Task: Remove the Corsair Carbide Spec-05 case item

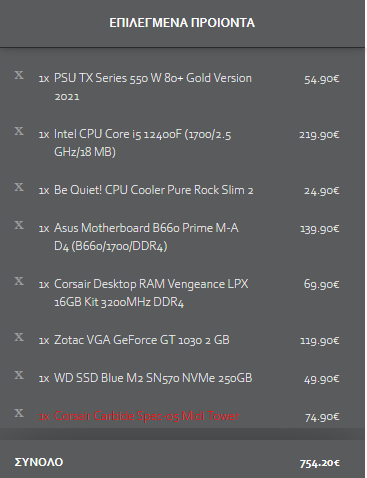Action: click(19, 413)
